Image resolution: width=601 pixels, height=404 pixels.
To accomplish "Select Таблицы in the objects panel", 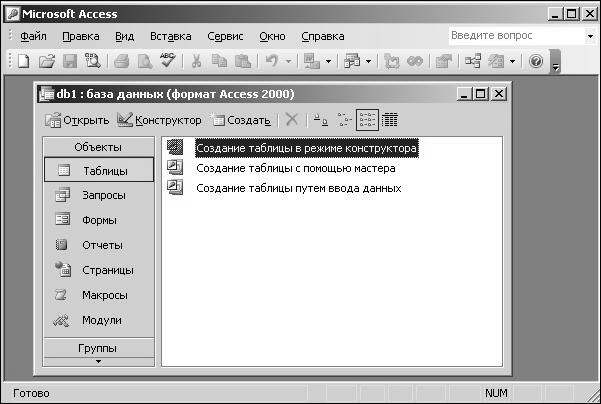I will [x=99, y=170].
